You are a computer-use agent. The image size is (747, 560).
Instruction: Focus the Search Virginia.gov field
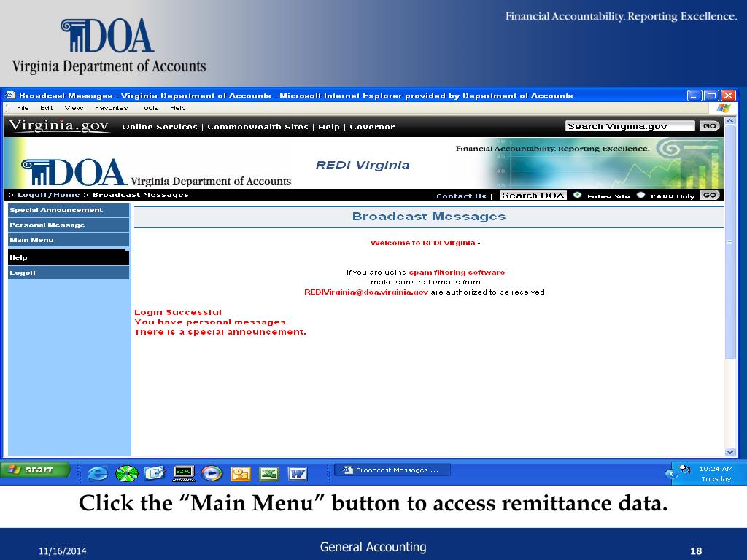click(x=630, y=126)
